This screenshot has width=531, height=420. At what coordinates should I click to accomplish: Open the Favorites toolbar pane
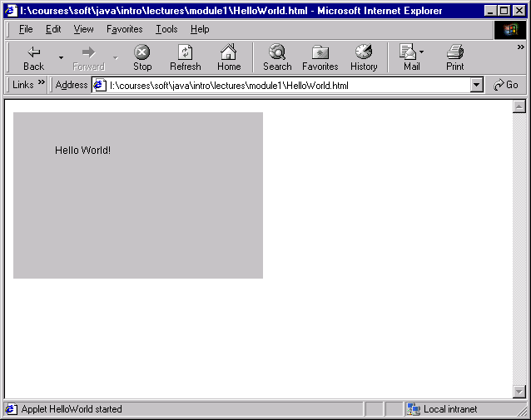click(320, 57)
